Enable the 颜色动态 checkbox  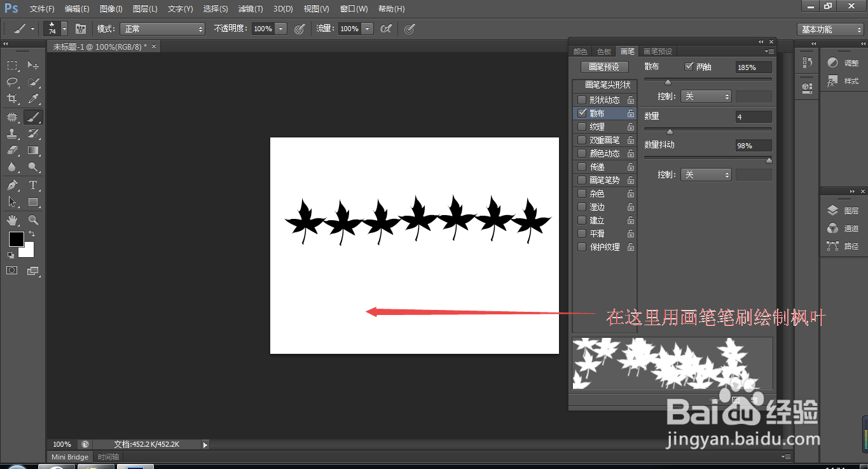coord(582,153)
